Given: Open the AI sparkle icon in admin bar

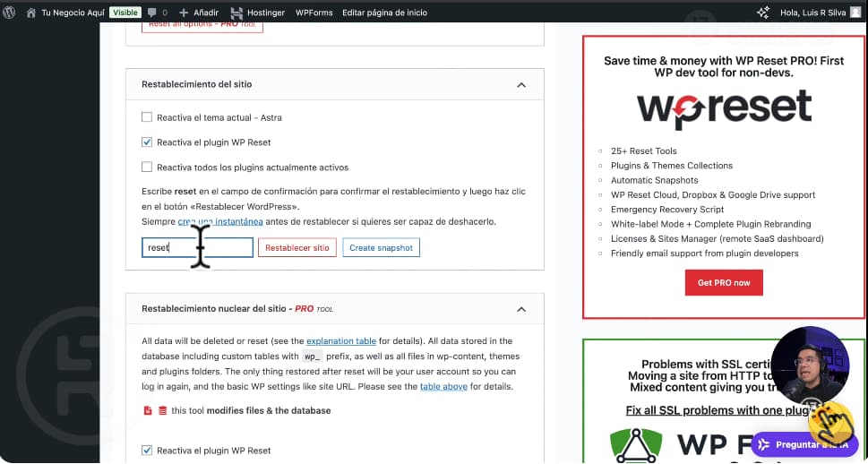Looking at the screenshot, I should pos(763,13).
